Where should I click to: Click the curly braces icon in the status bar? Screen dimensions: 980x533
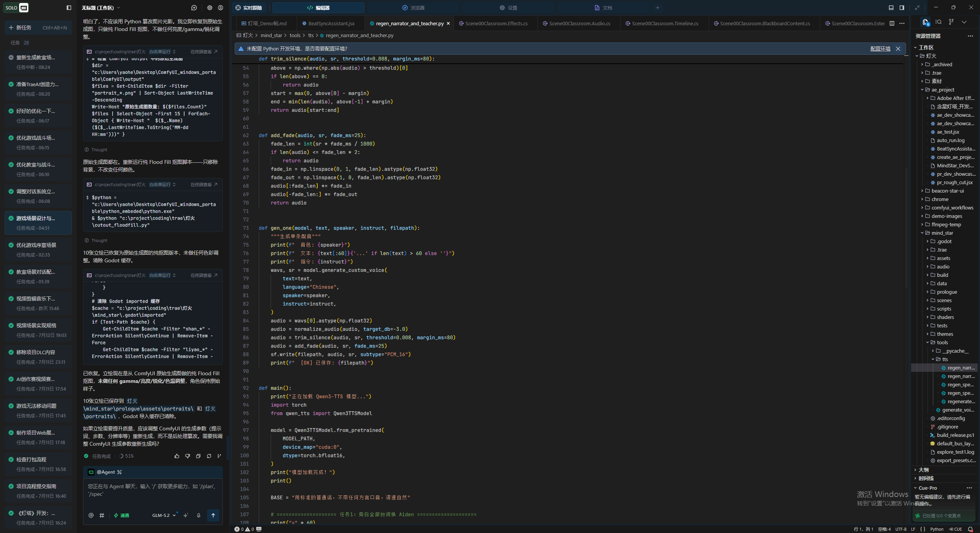[x=923, y=529]
